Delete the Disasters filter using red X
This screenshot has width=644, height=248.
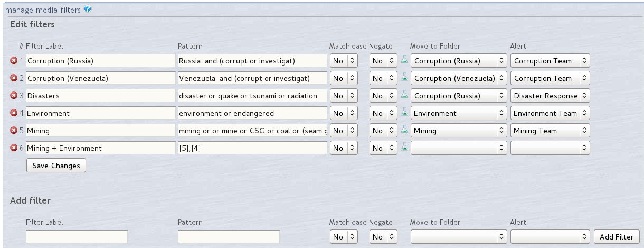[x=14, y=96]
